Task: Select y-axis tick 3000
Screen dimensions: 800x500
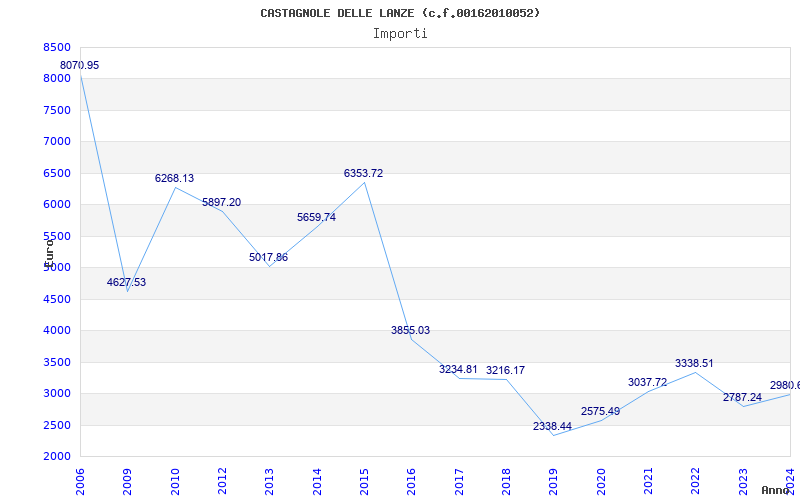Action: [57, 393]
